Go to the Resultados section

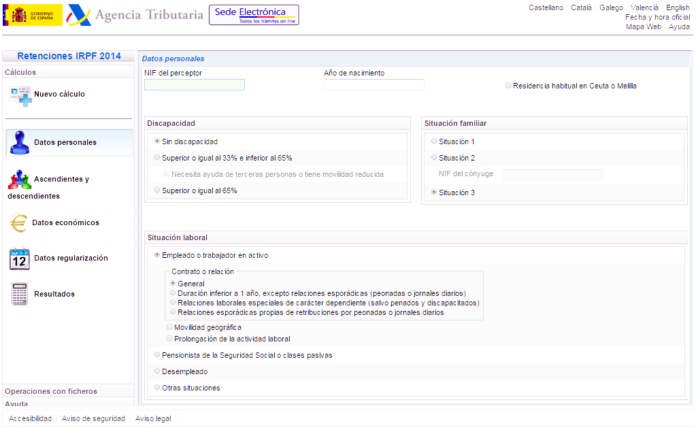tap(54, 294)
